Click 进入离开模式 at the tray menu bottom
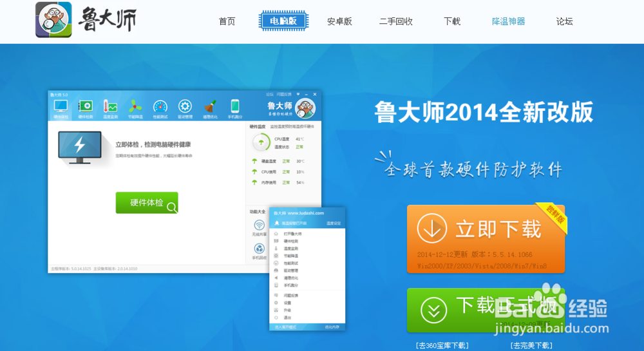644x351 pixels. pyautogui.click(x=285, y=327)
